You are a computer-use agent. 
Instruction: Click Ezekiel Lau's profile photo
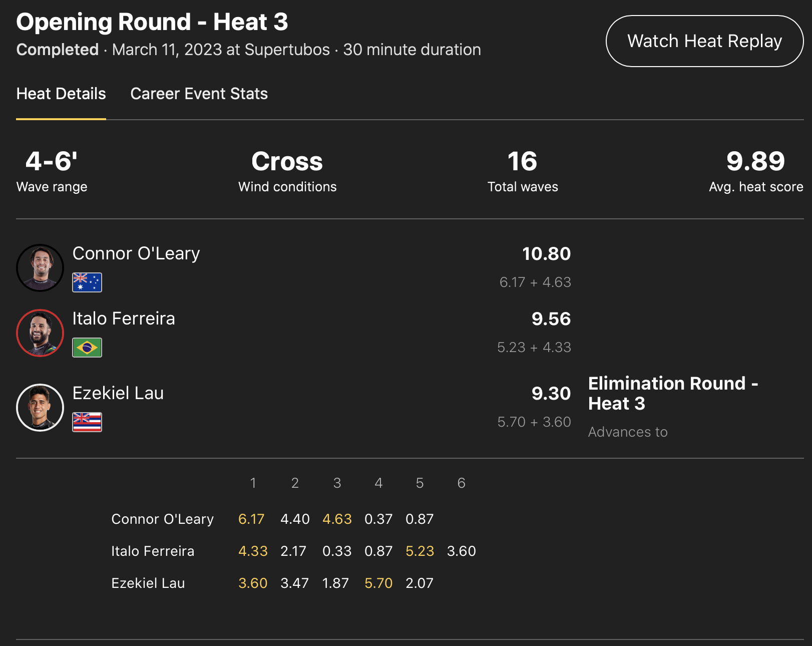point(40,408)
